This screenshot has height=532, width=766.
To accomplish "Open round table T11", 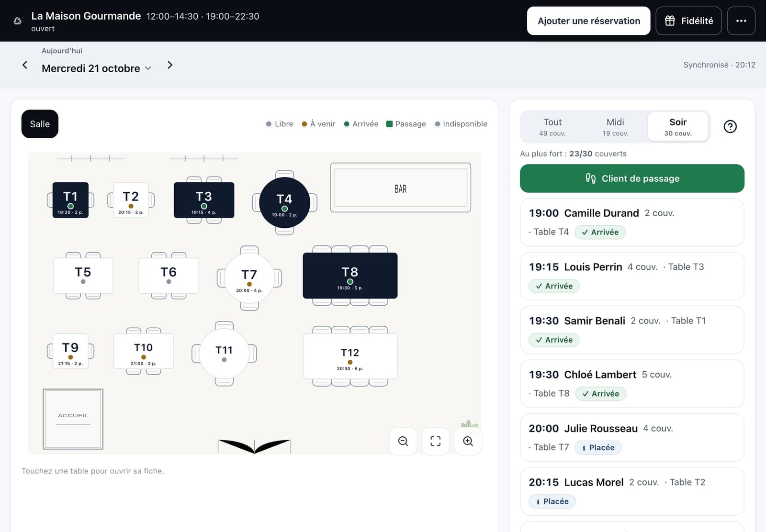I will click(224, 354).
